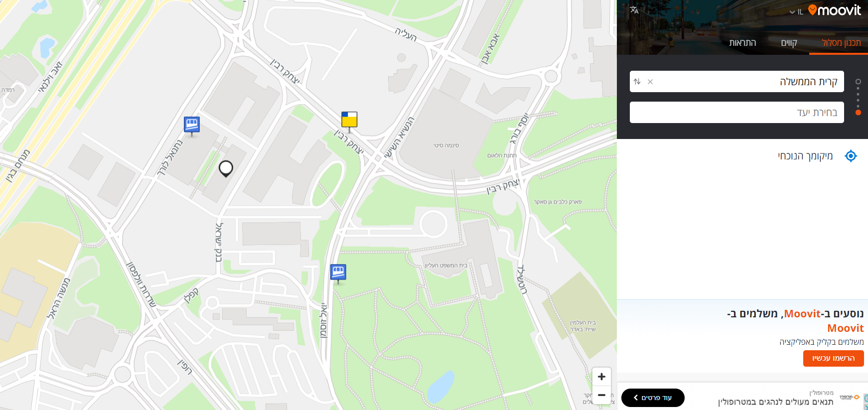The width and height of the screenshot is (868, 410).
Task: Swap origin and destination arrows
Action: tap(637, 82)
